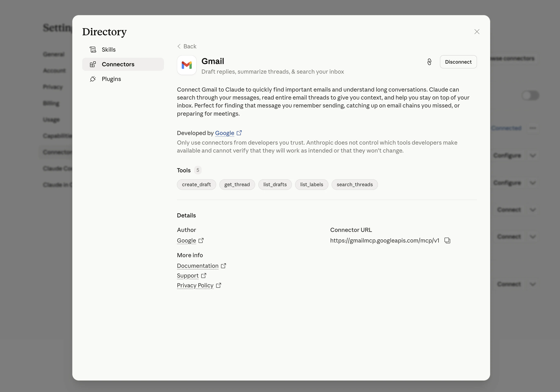Click external-link icon beside Documentation
This screenshot has height=392, width=560.
tap(223, 266)
